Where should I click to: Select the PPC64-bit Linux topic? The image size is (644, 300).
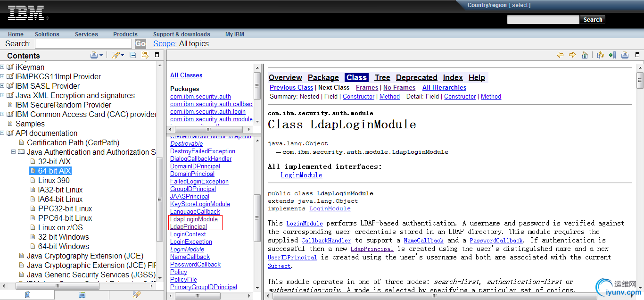pos(65,218)
